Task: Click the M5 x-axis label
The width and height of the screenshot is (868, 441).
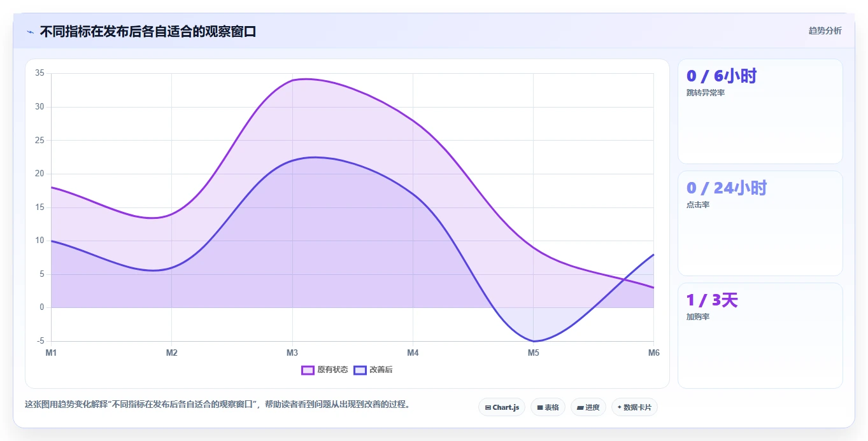Action: (533, 353)
